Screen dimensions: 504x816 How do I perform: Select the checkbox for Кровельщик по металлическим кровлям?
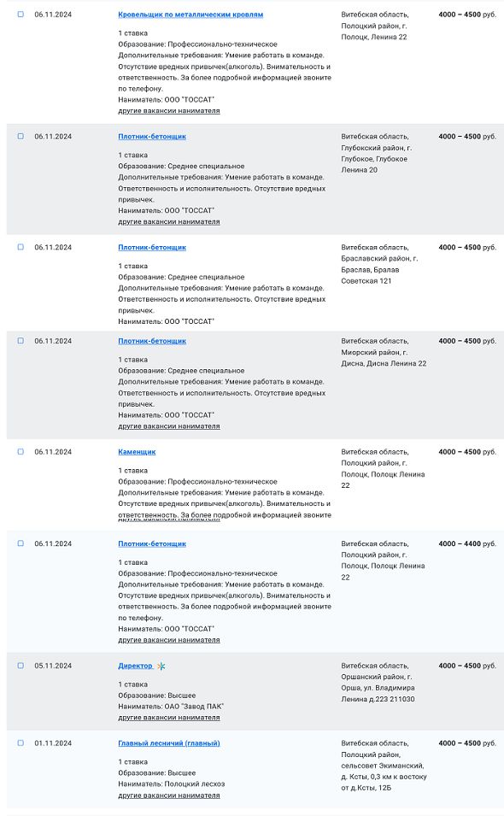[21, 14]
